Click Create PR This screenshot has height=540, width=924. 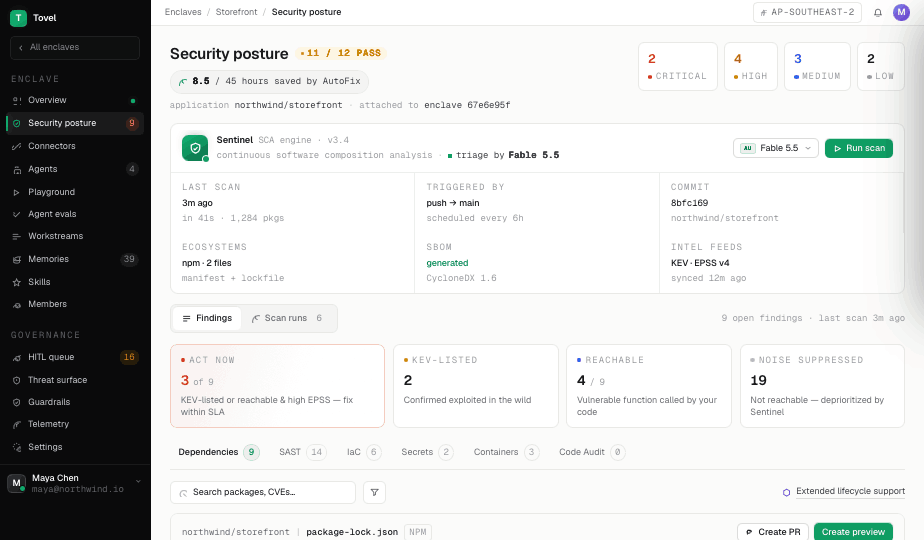773,532
